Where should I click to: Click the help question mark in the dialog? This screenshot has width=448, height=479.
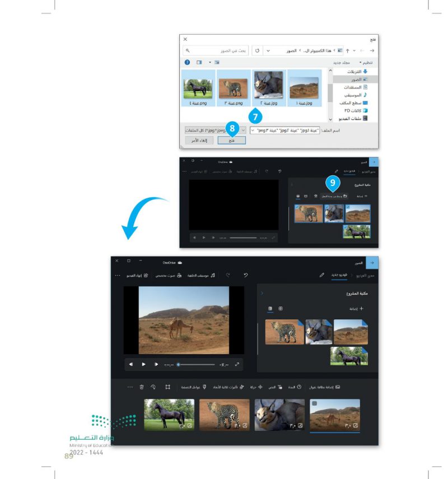coord(188,62)
